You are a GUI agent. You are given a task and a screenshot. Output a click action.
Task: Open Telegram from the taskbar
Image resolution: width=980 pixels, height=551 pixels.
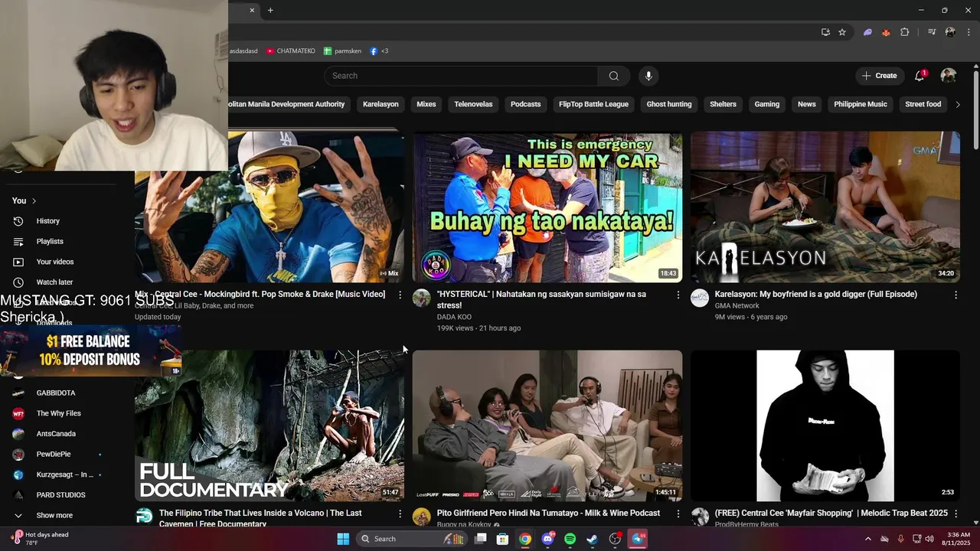(x=637, y=539)
